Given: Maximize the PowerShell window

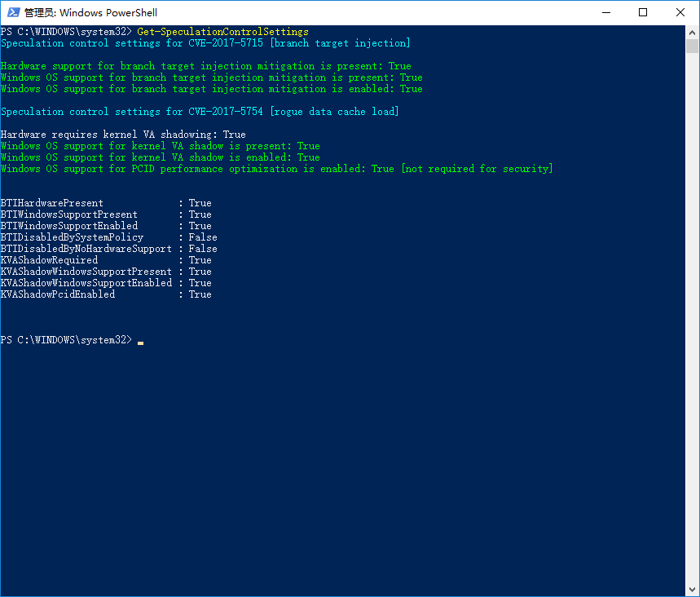Looking at the screenshot, I should tap(643, 12).
